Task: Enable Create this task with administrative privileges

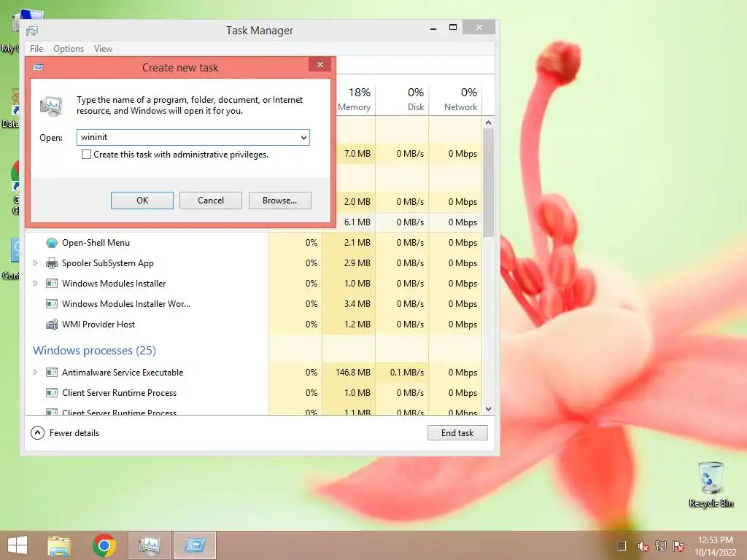Action: [x=86, y=155]
